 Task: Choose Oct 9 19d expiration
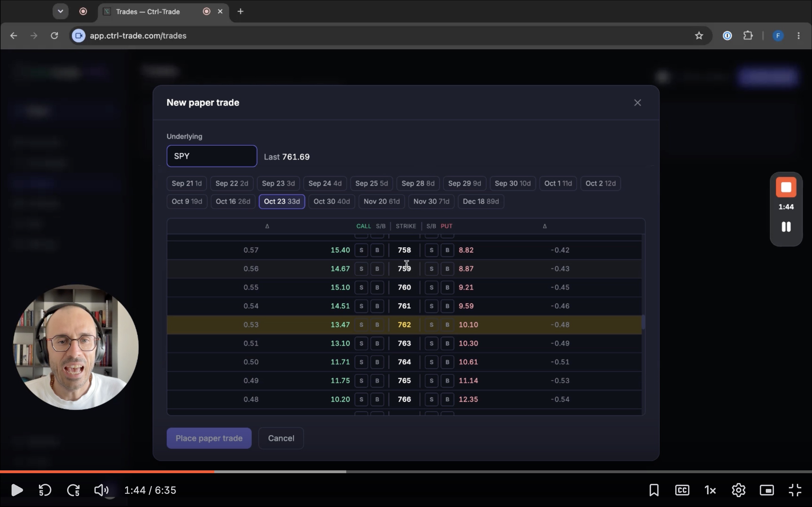[187, 202]
